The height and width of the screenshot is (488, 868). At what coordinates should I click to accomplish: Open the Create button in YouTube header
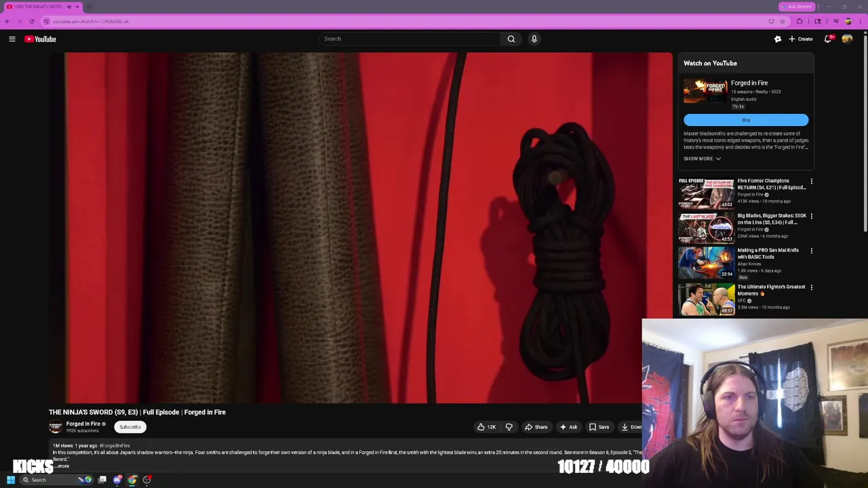801,39
